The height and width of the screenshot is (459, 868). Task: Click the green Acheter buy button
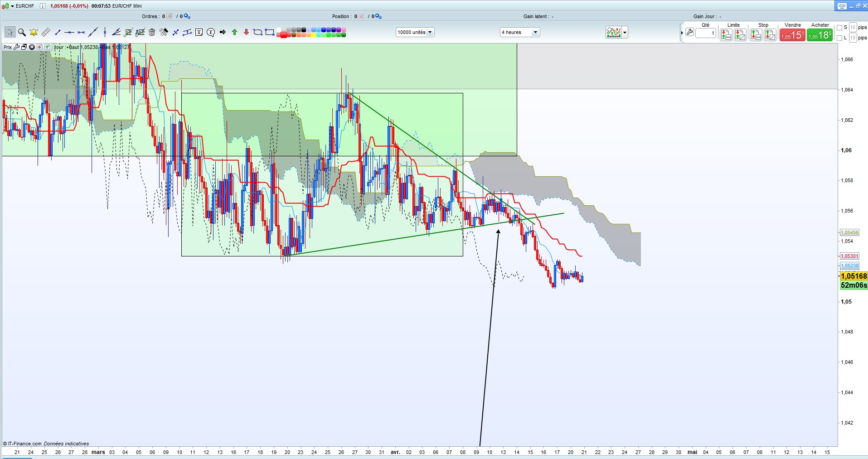tap(820, 35)
